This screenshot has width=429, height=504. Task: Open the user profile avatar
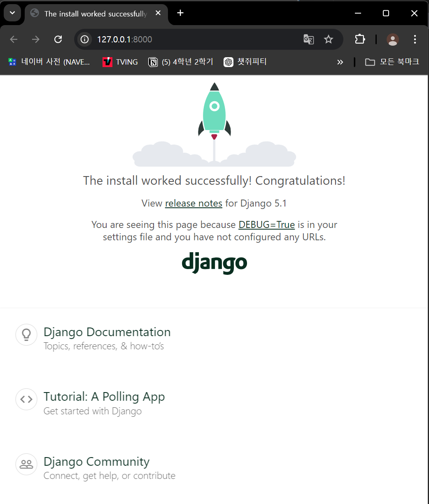coord(393,39)
